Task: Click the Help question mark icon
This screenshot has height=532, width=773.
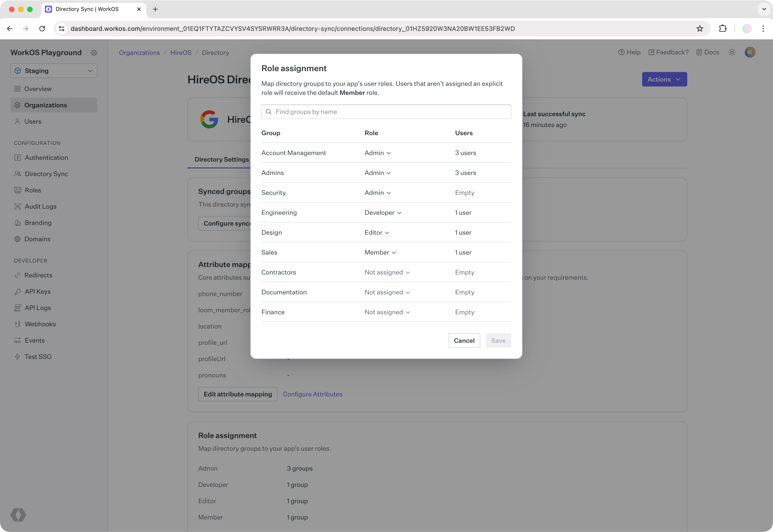Action: (x=621, y=52)
